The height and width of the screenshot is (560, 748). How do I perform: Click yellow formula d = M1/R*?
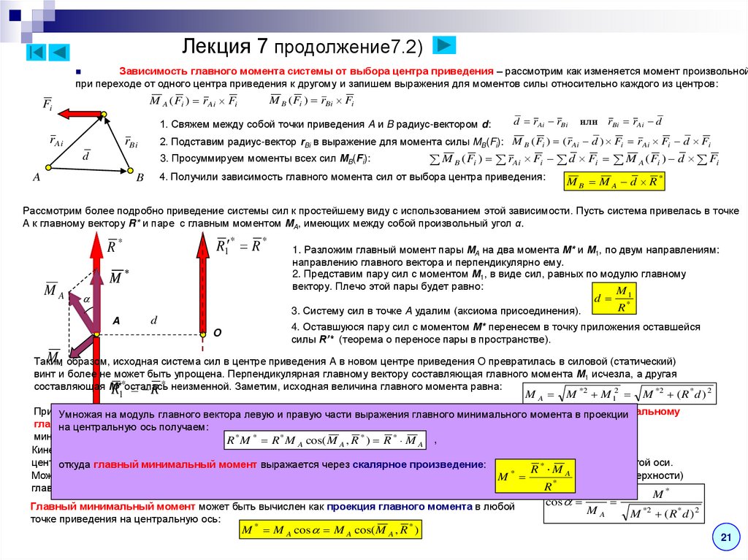pos(614,299)
